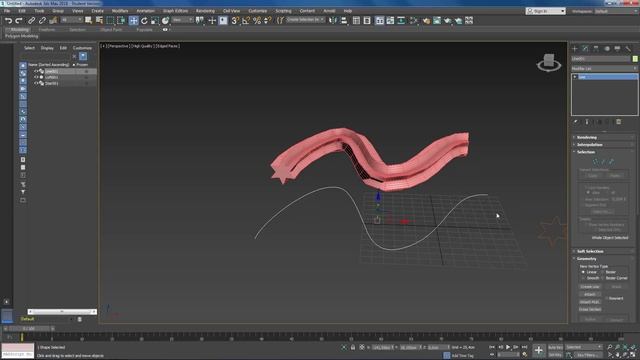Select the Smooth vertex type radio
The image size is (640, 360).
click(x=583, y=278)
